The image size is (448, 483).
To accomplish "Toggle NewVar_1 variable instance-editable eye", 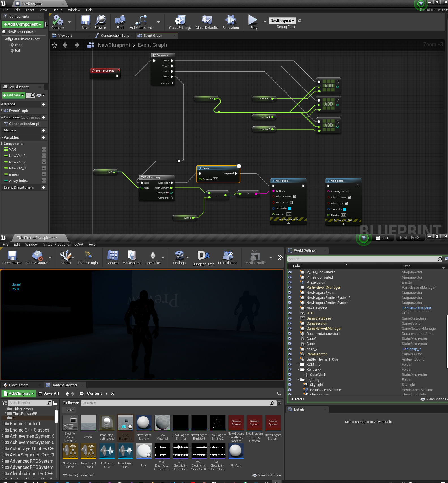I will pyautogui.click(x=44, y=156).
